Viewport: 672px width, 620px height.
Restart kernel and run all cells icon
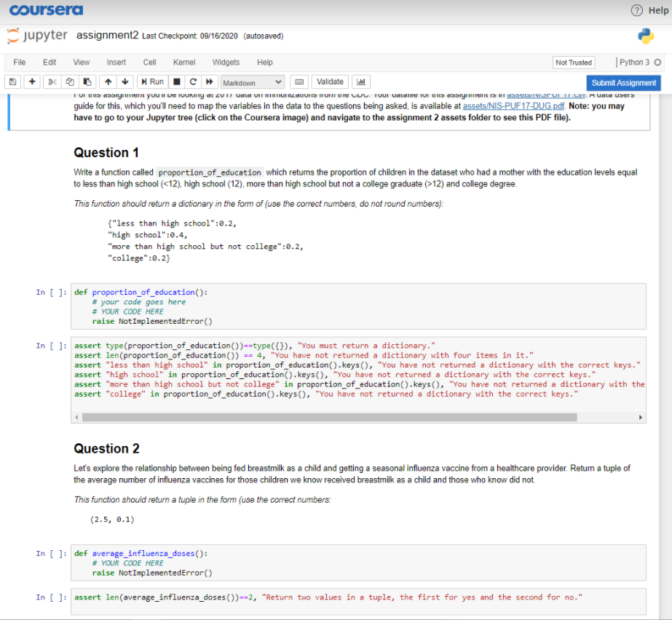point(209,82)
